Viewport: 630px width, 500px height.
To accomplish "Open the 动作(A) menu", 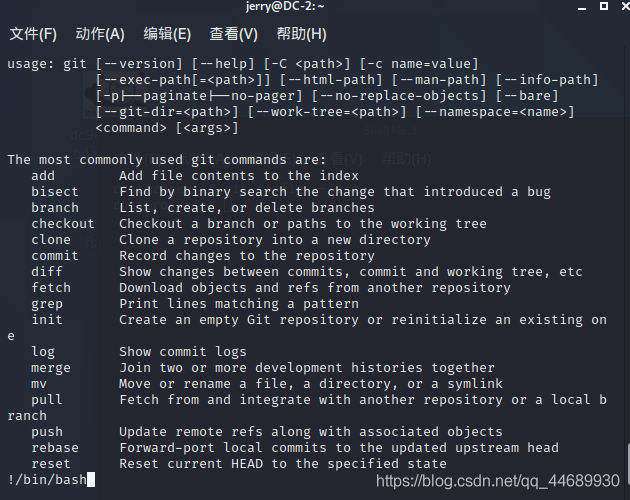I will coord(100,34).
